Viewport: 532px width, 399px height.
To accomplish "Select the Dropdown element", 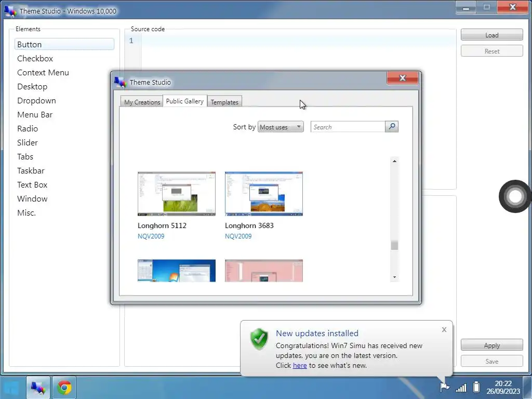I will pos(64,100).
